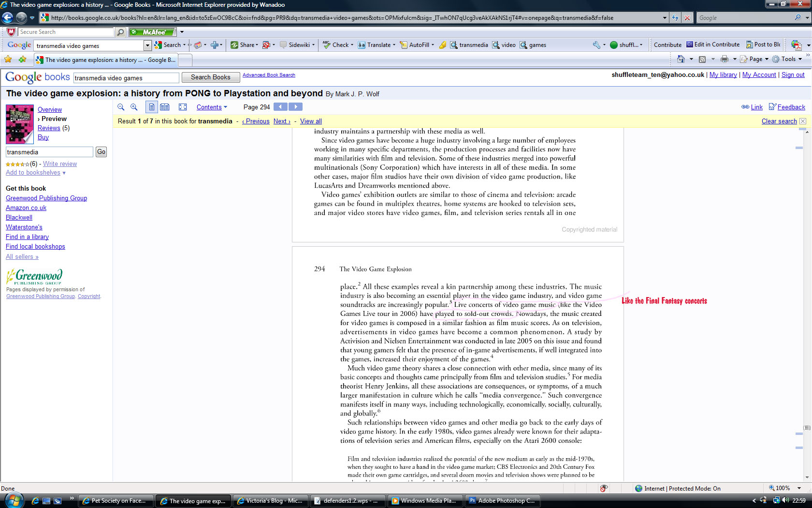Zoom out of the book page
The image size is (812, 508).
coord(121,107)
